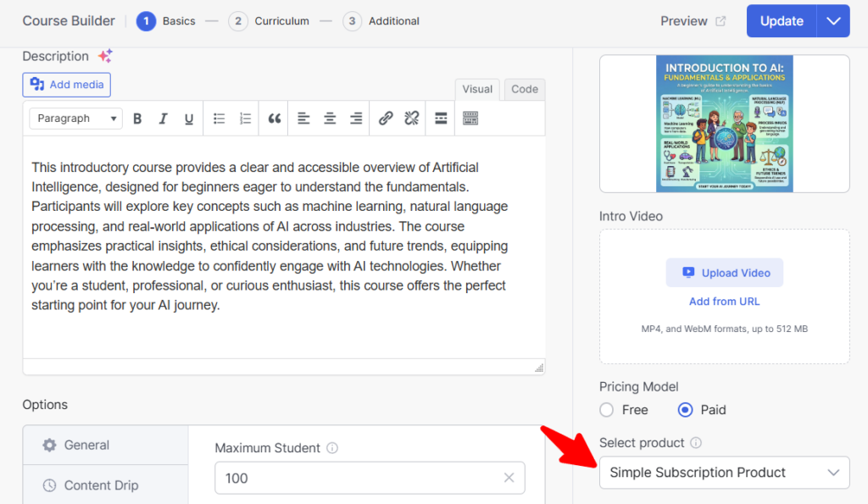The height and width of the screenshot is (504, 868).
Task: Click the editor resize handle
Action: (538, 368)
